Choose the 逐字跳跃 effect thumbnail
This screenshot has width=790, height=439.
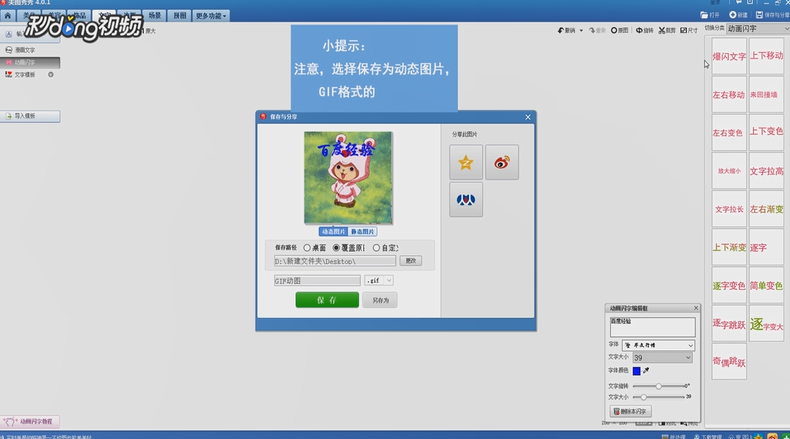pos(729,324)
